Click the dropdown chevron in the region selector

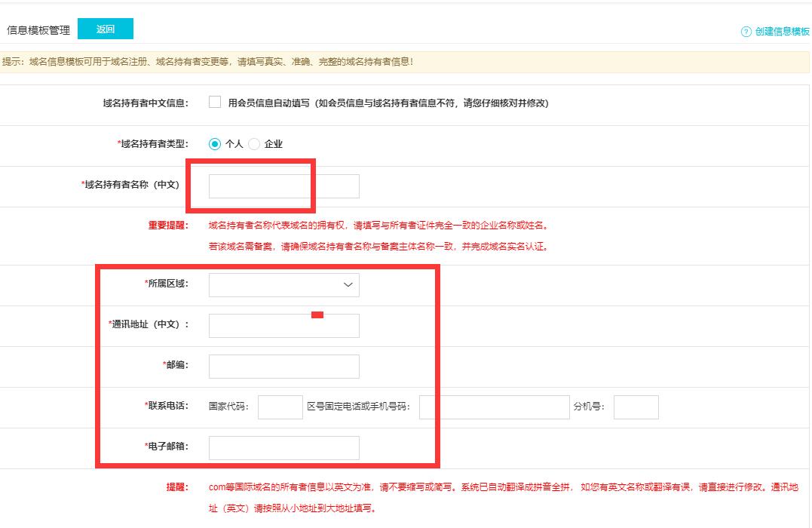pos(347,284)
